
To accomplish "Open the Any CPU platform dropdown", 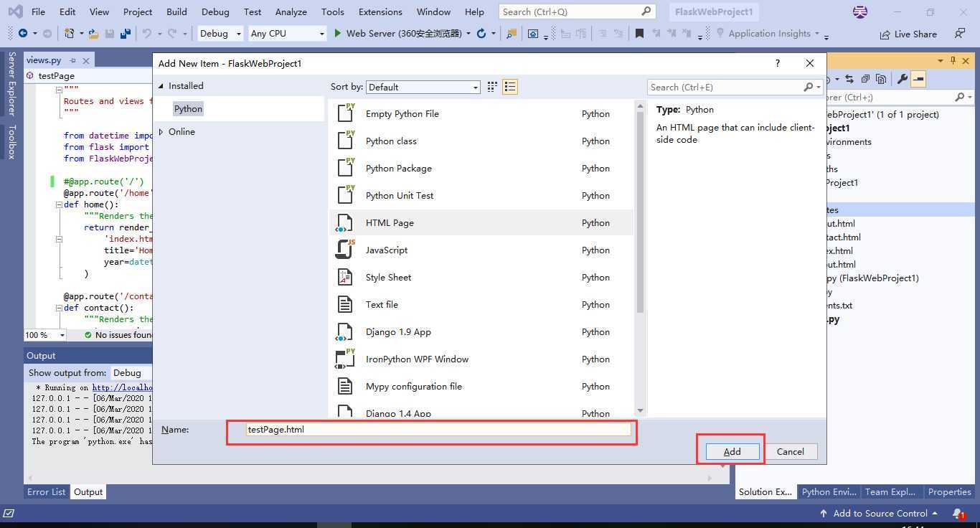I will [288, 33].
